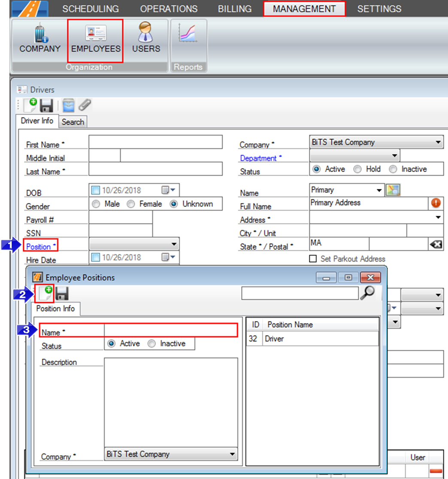The height and width of the screenshot is (479, 448).
Task: Switch to the Search tab
Action: click(73, 122)
